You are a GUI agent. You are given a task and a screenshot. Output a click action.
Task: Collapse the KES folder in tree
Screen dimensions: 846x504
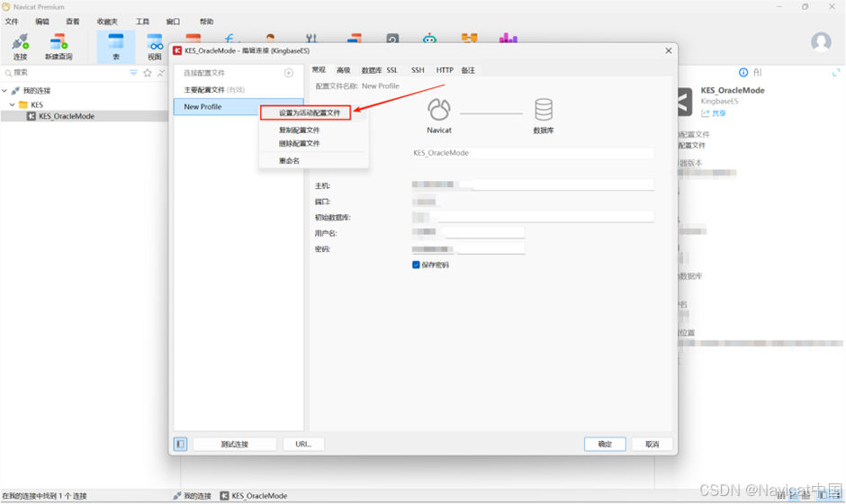pyautogui.click(x=13, y=104)
